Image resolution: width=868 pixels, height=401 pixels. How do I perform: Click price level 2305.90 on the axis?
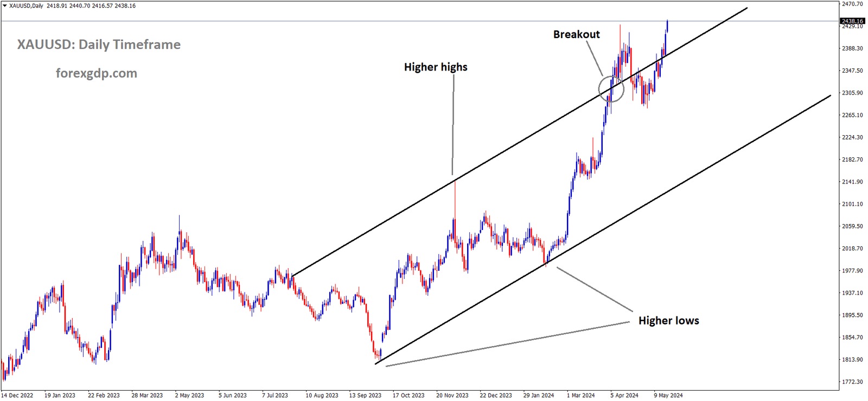(x=852, y=93)
